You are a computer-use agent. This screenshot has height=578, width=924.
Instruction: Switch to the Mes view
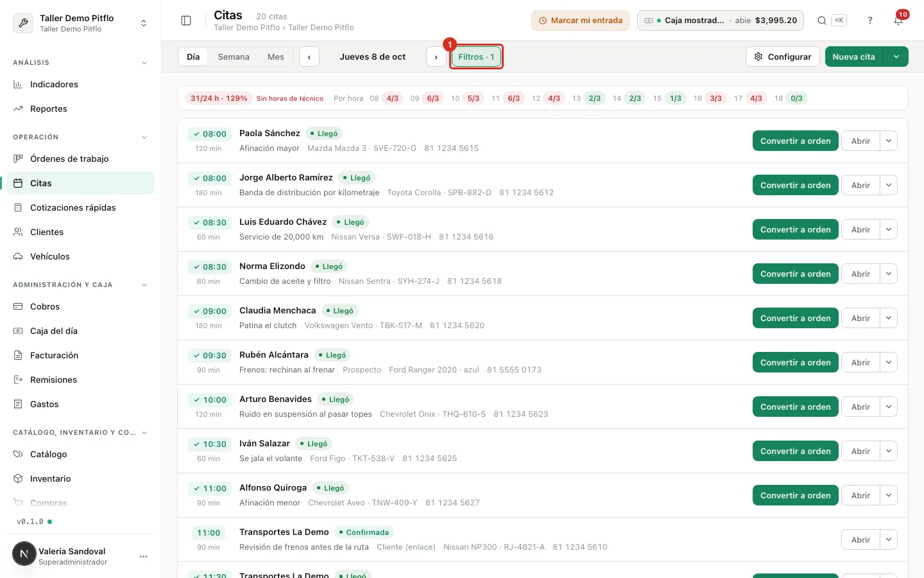[276, 57]
